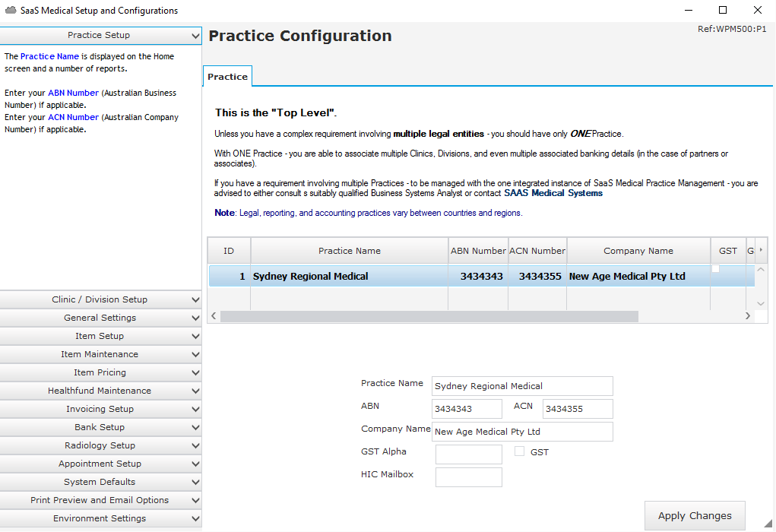The image size is (776, 532).
Task: Click the 3434355 ACN cell in grid
Action: point(537,276)
